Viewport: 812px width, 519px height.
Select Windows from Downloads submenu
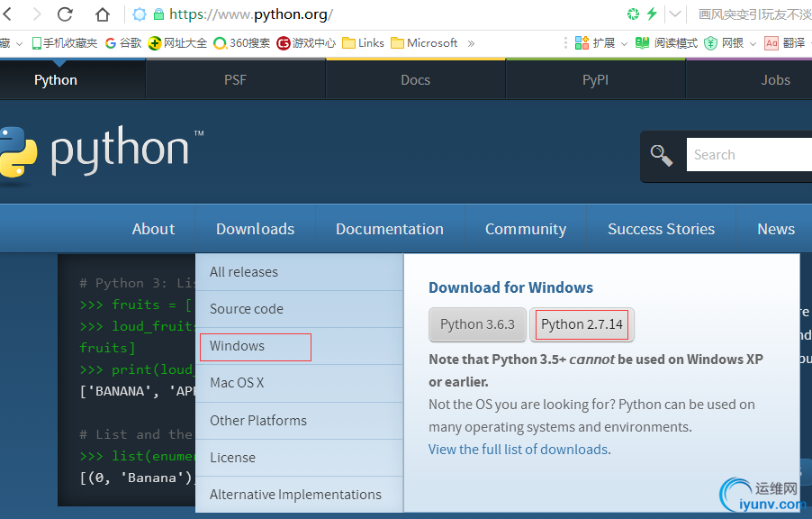pyautogui.click(x=299, y=346)
